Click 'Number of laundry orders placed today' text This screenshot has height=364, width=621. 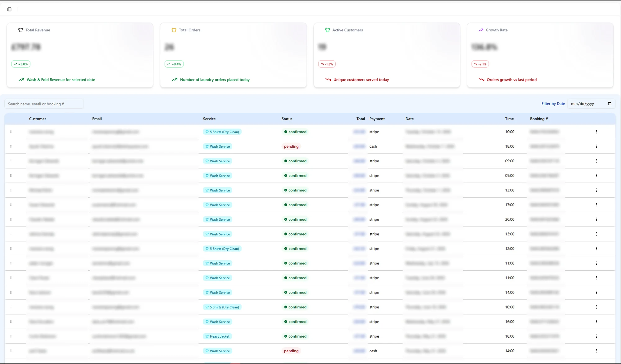[x=215, y=80]
